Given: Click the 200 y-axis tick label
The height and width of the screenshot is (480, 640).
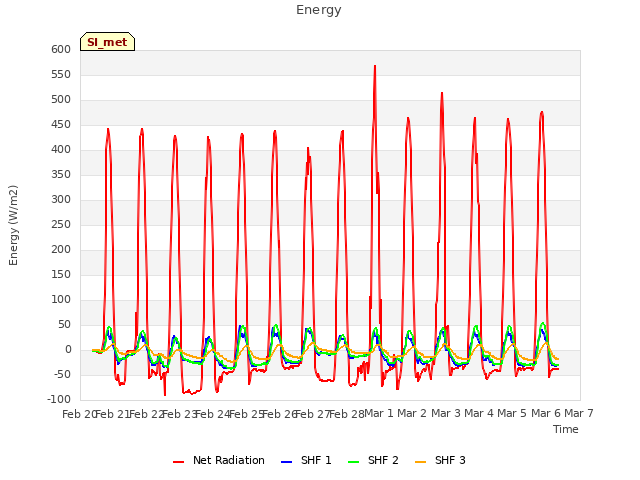Looking at the screenshot, I should 61,250.
